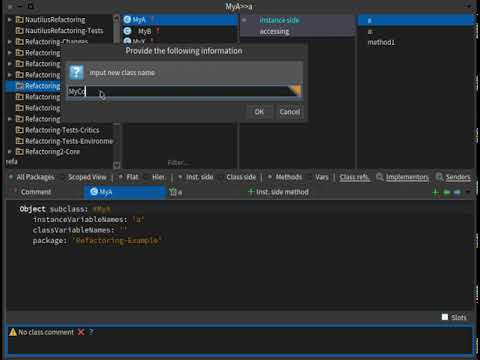Screen dimensions: 480x360
Task: Switch to the method a tab
Action: pyautogui.click(x=176, y=192)
